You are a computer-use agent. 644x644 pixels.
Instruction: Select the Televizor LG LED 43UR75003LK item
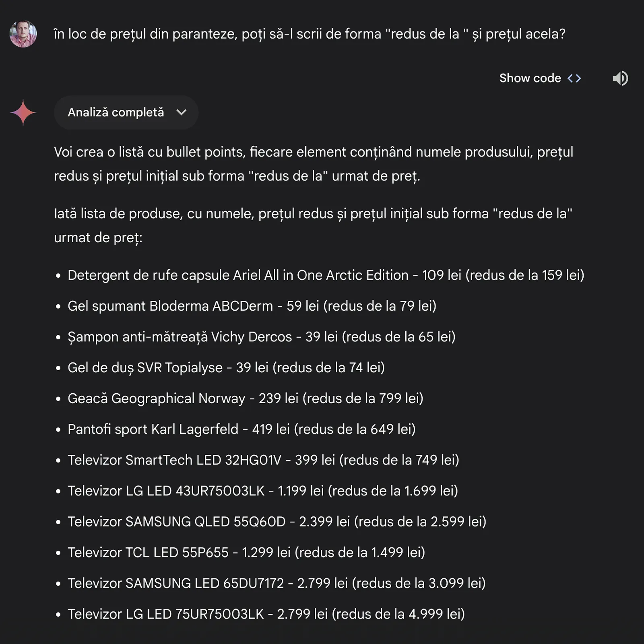click(263, 491)
